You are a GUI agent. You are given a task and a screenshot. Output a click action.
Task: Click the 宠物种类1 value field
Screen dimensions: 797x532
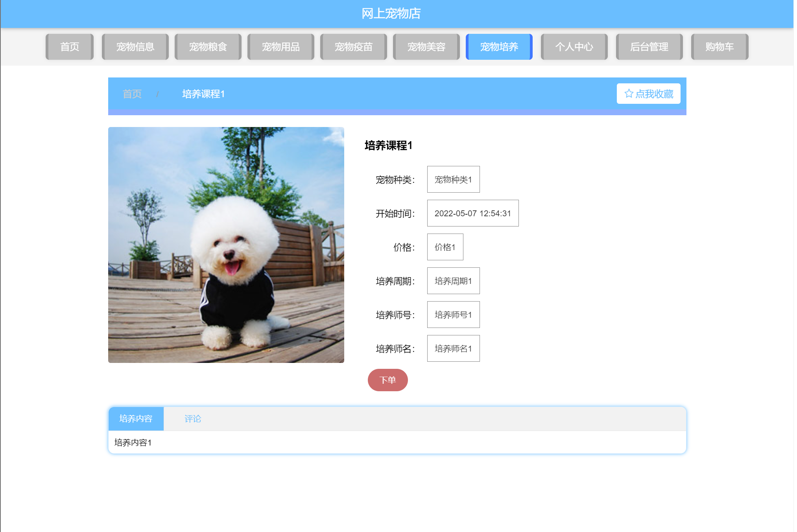tap(453, 179)
